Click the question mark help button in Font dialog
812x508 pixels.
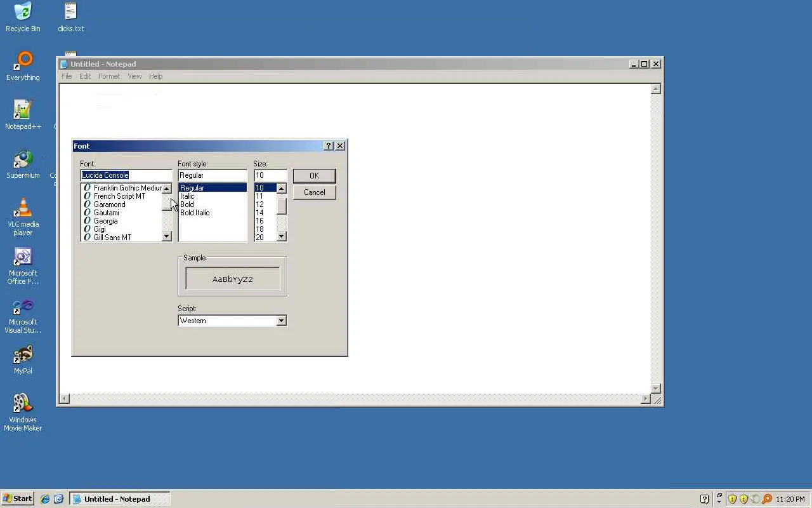pyautogui.click(x=329, y=146)
